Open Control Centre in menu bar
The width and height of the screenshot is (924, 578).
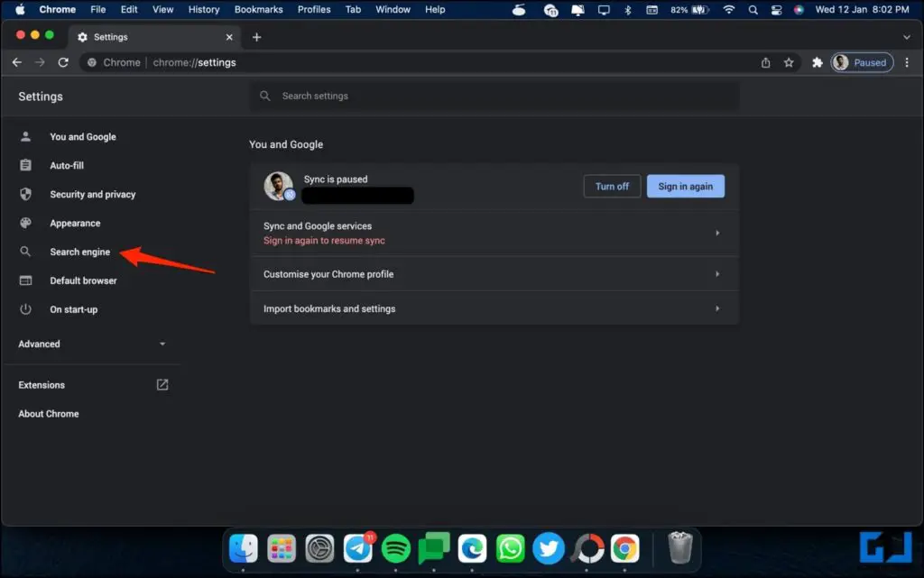point(776,9)
